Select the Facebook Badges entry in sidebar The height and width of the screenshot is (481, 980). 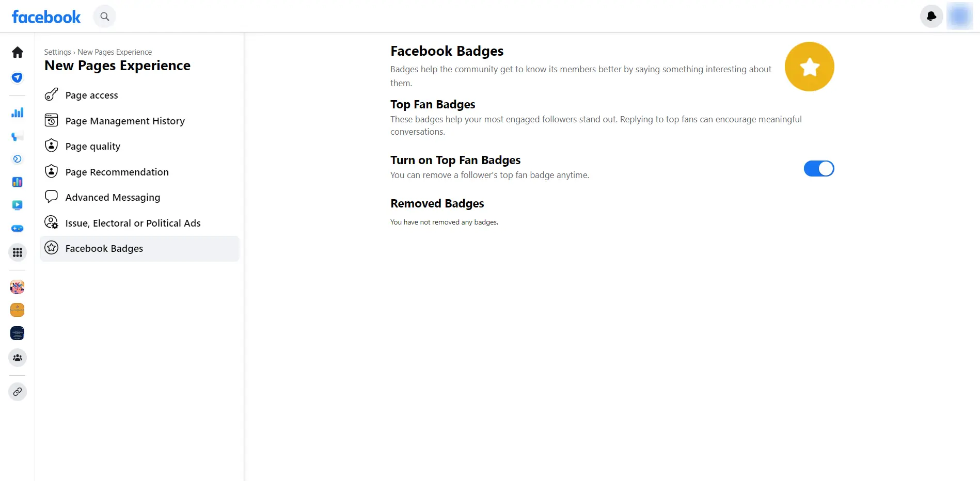[104, 248]
